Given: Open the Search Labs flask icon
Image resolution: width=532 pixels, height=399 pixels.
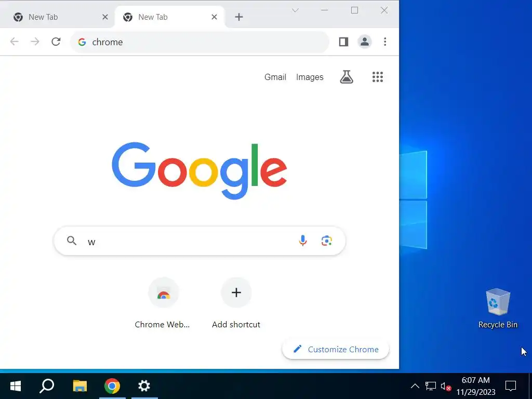Looking at the screenshot, I should coord(347,77).
